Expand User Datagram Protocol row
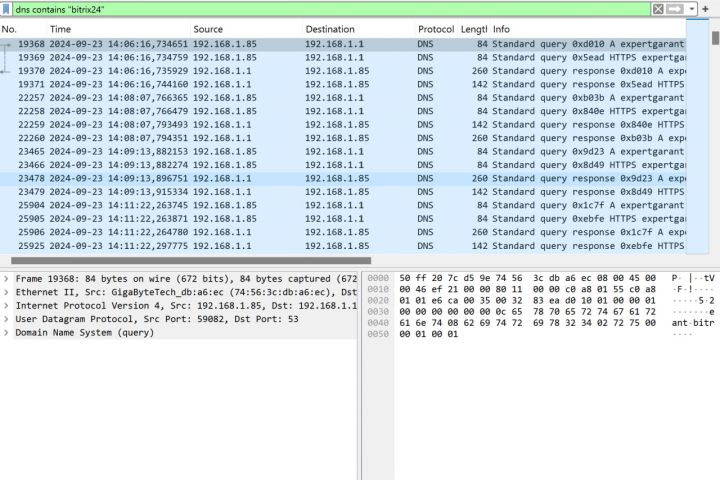Image resolution: width=720 pixels, height=480 pixels. click(6, 319)
